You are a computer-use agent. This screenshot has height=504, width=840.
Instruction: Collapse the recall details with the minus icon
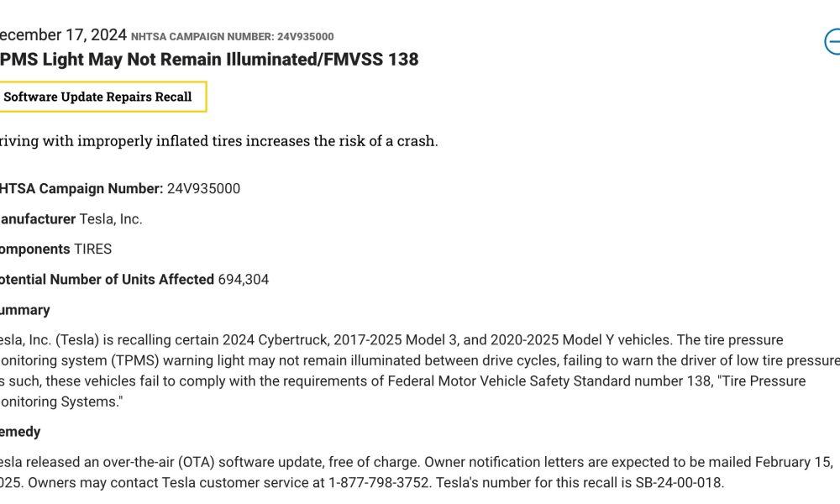click(x=832, y=42)
